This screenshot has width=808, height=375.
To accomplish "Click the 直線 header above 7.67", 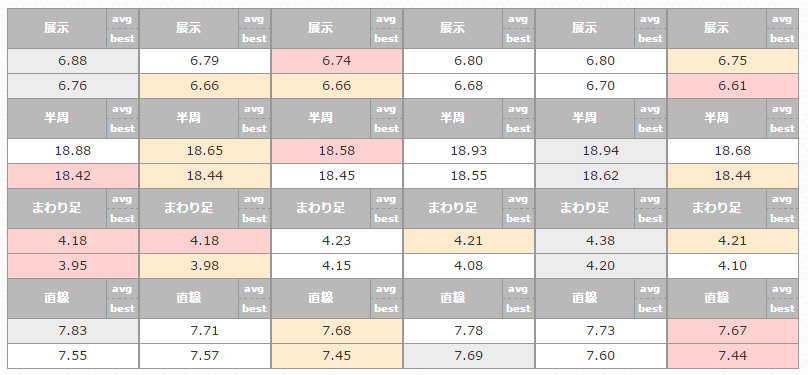I will pos(716,298).
